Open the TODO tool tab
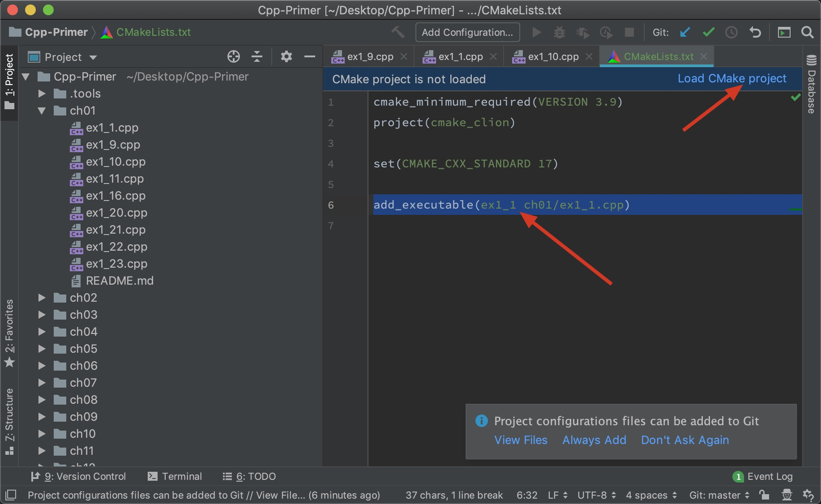Viewport: 821px width, 504px height. click(249, 476)
